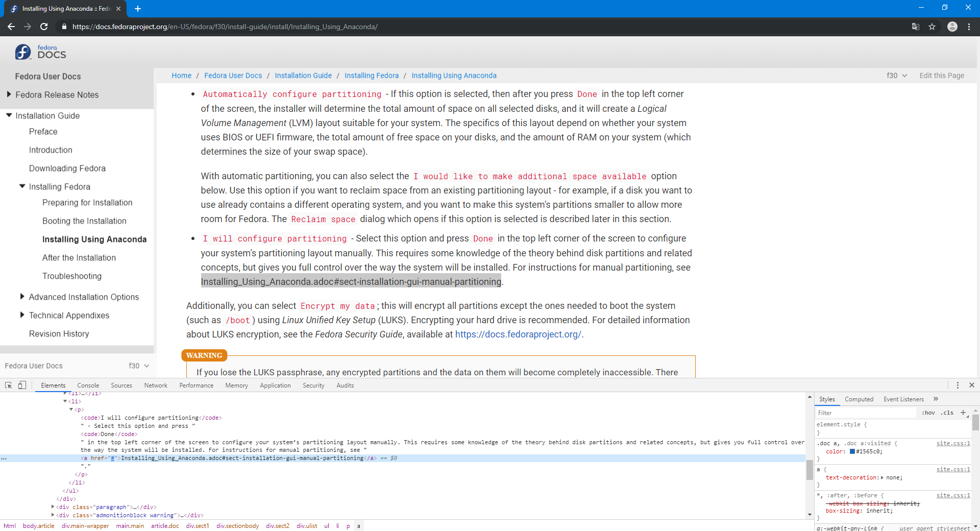Select the Styles tab

tap(827, 399)
